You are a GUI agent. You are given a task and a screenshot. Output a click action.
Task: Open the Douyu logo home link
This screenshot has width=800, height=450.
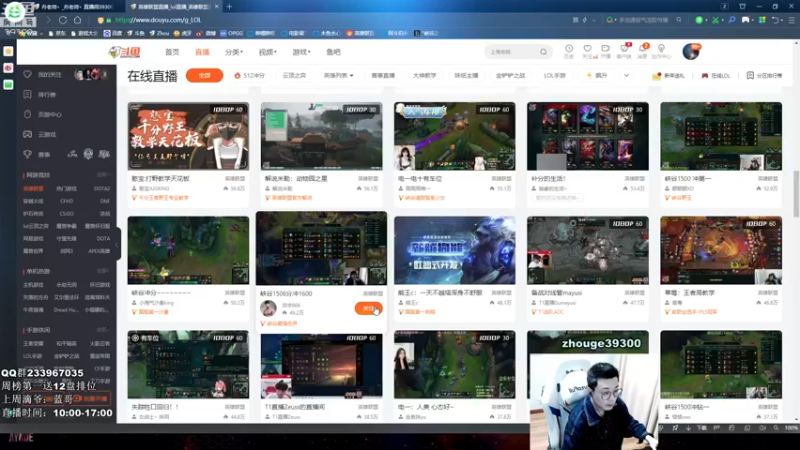coord(124,52)
